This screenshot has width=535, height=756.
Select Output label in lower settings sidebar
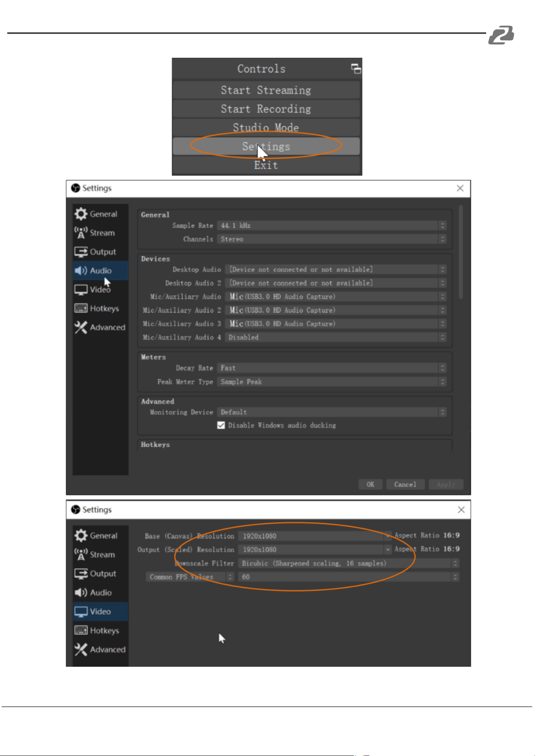[x=103, y=573]
